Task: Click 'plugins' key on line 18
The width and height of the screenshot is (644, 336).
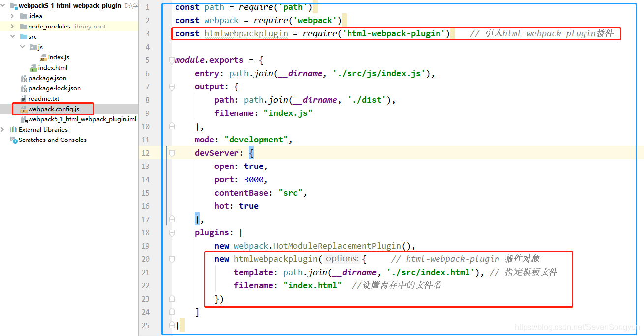Action: coord(212,233)
